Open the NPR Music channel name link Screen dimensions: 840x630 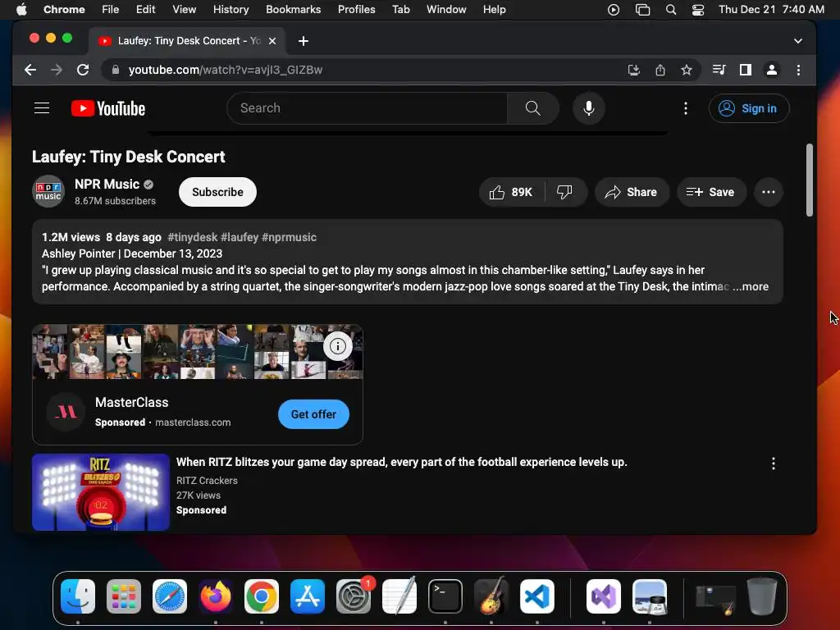pyautogui.click(x=107, y=185)
